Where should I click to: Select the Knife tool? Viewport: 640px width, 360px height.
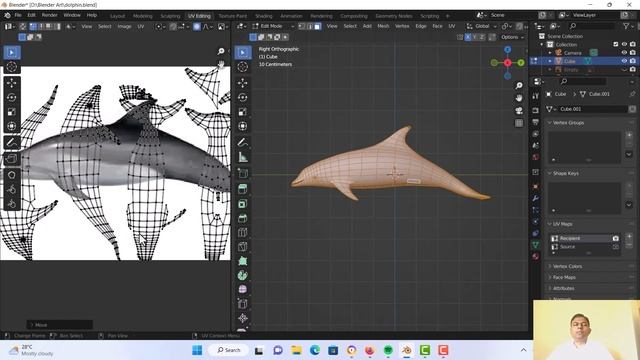point(243,247)
